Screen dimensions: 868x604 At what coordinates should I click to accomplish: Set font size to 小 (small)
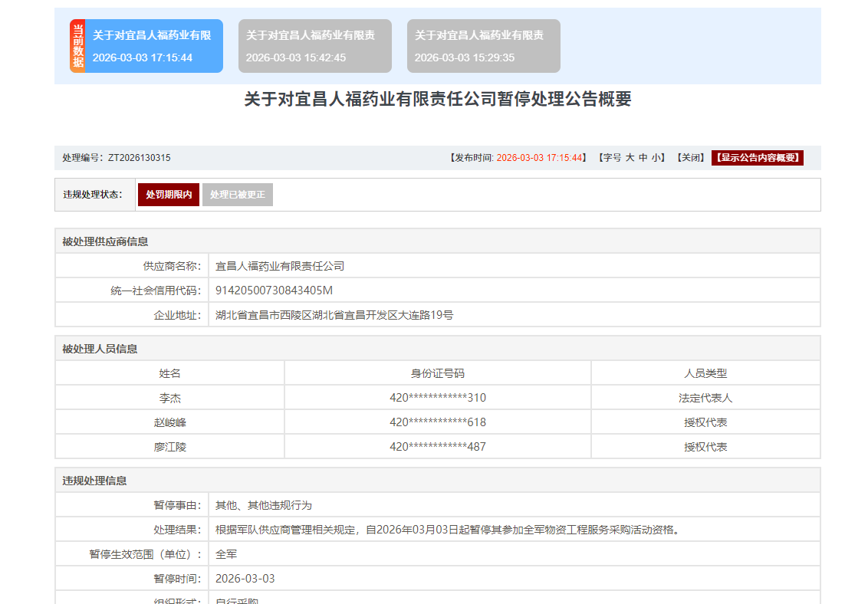(x=656, y=158)
